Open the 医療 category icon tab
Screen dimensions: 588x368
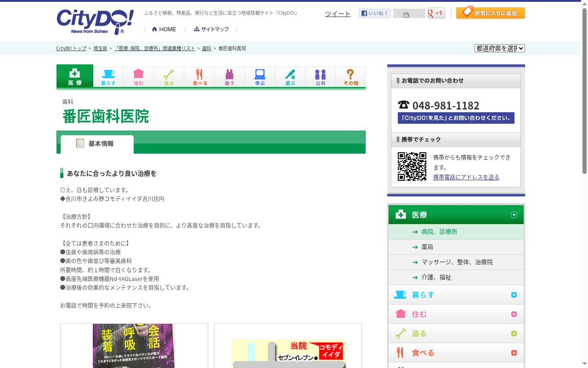(x=75, y=76)
